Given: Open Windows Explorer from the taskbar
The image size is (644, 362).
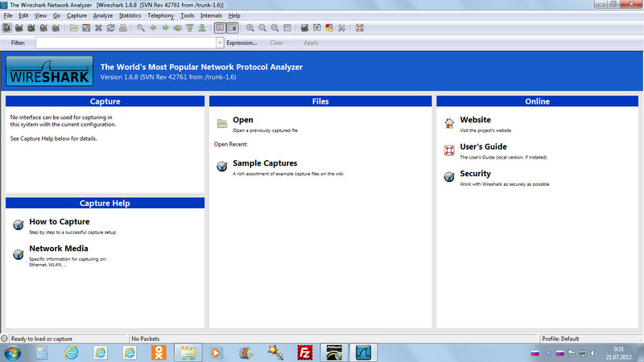Looking at the screenshot, I should (x=188, y=352).
